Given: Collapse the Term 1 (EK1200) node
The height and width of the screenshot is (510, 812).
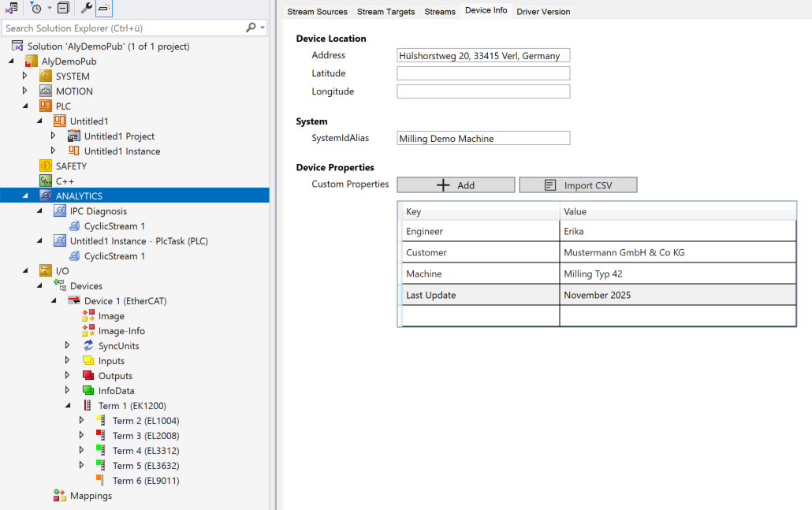Looking at the screenshot, I should 68,406.
